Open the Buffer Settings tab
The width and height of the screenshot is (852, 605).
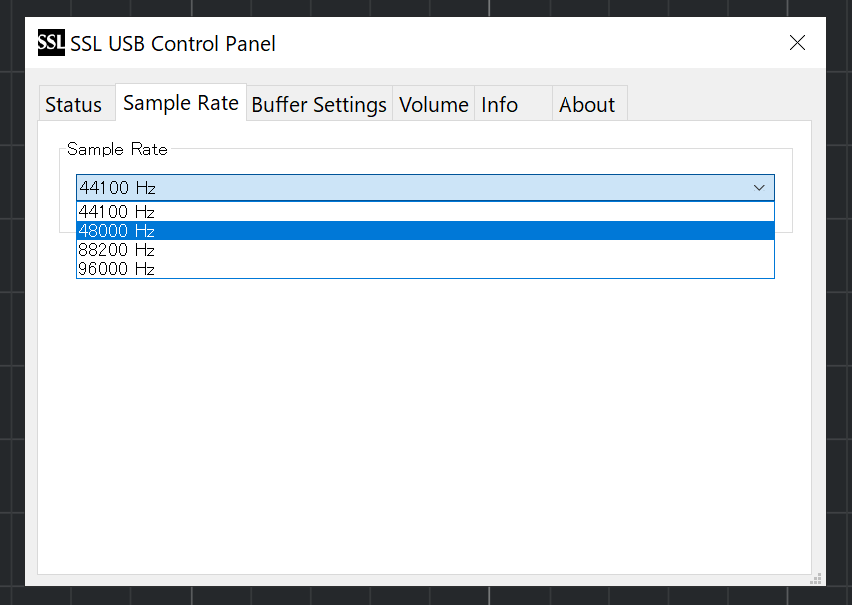coord(319,104)
